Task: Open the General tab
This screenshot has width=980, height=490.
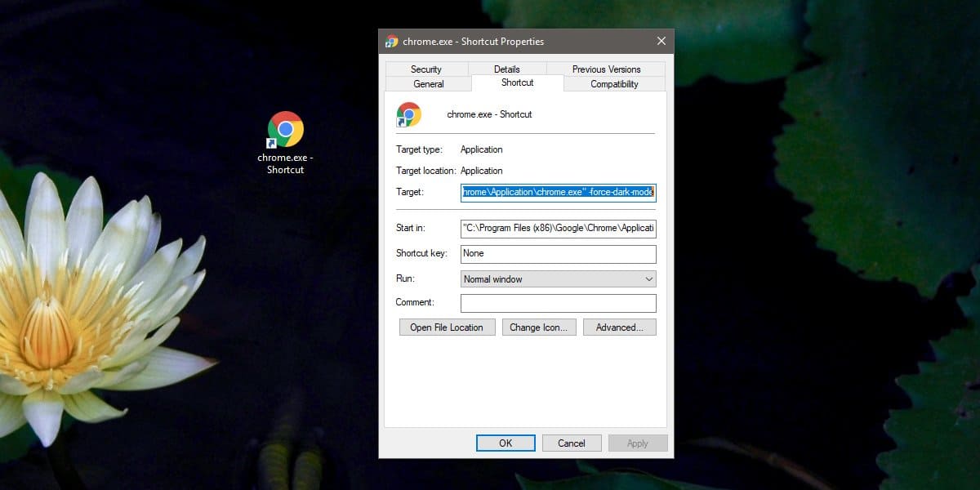Action: (429, 84)
